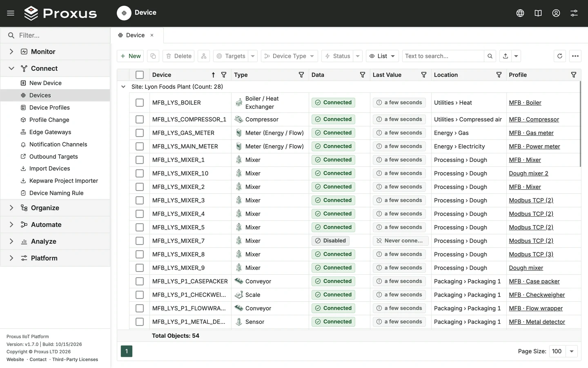Open the settings sliders icon in header
588x368 pixels.
pos(574,13)
